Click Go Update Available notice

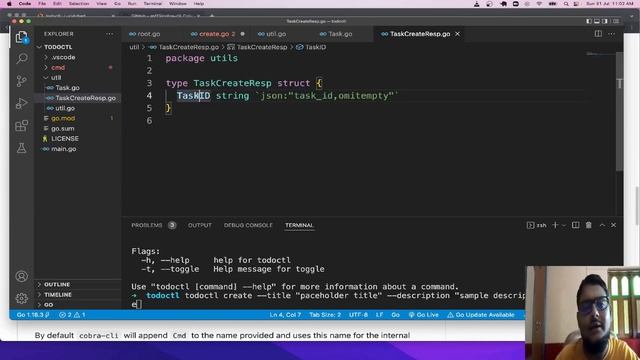[481, 315]
